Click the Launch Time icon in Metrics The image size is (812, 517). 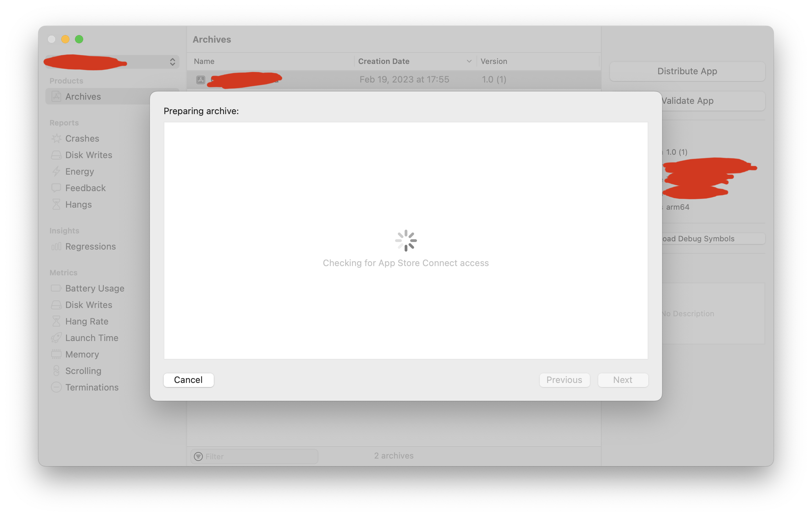point(56,337)
